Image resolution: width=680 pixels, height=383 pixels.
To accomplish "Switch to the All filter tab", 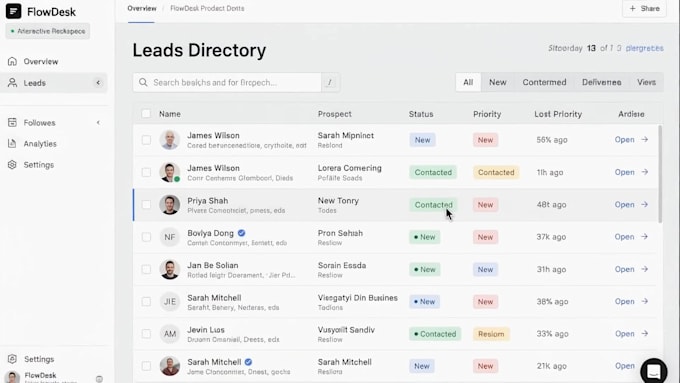I will [468, 82].
